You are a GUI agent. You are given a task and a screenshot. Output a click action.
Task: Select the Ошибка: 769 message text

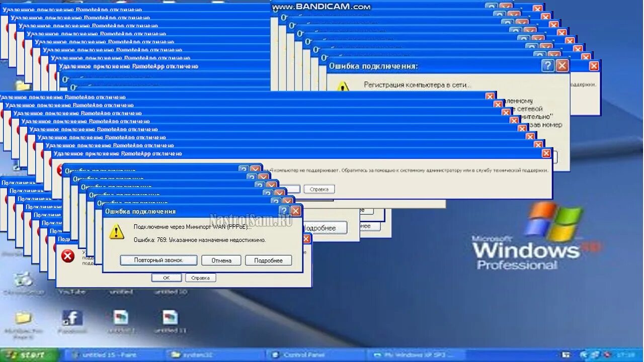click(199, 240)
